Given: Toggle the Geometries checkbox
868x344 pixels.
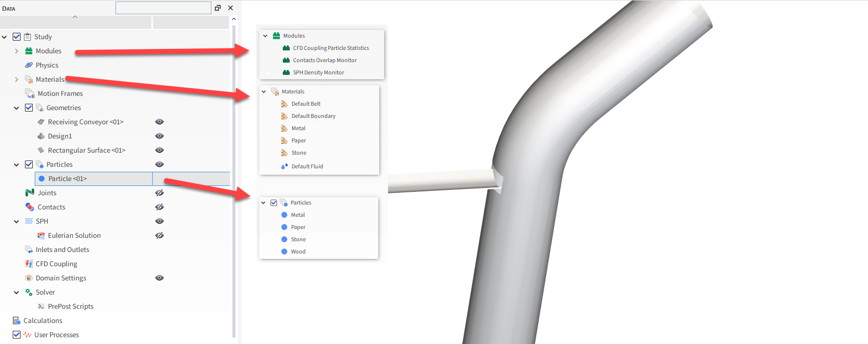Looking at the screenshot, I should tap(29, 108).
